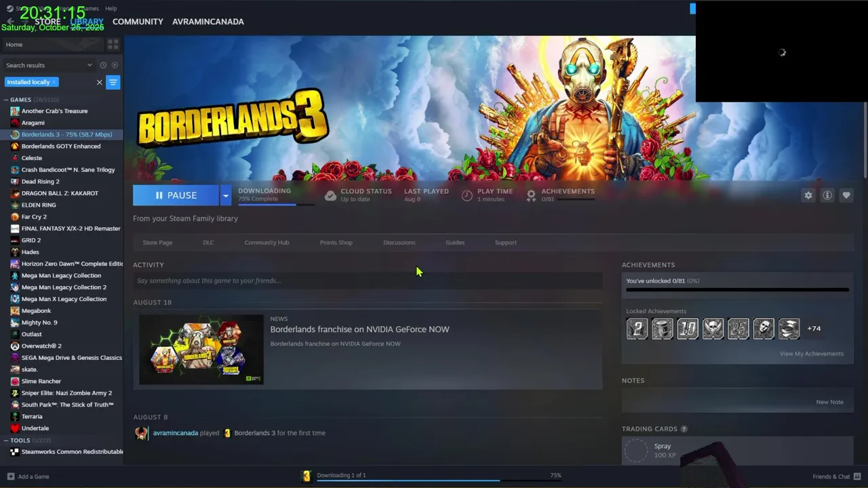Viewport: 868px width, 488px height.
Task: Click the +74 more achievements tile
Action: pos(814,329)
